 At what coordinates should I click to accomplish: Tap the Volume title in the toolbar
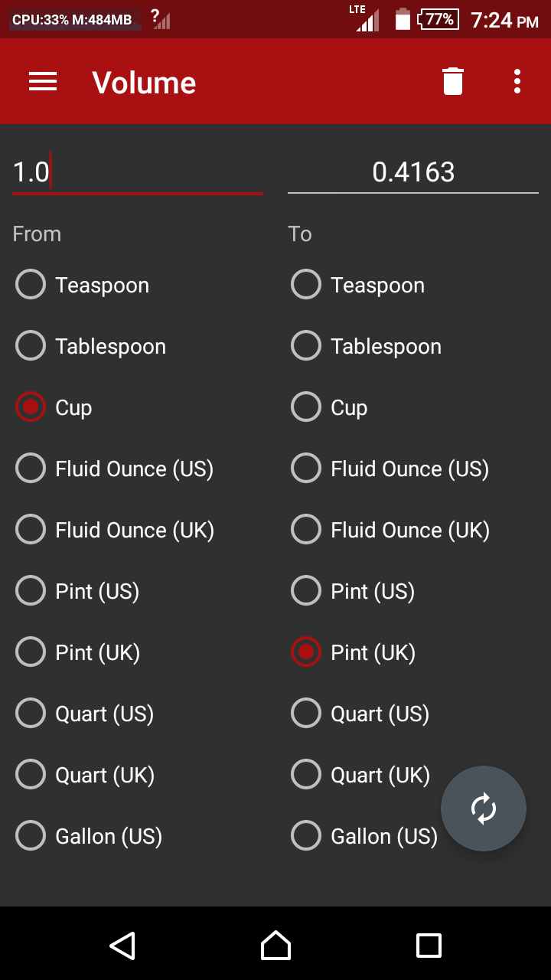click(144, 82)
